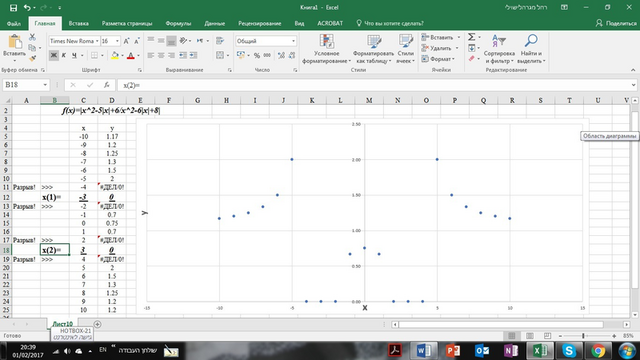Toggle italic (К) formatting

[64, 55]
